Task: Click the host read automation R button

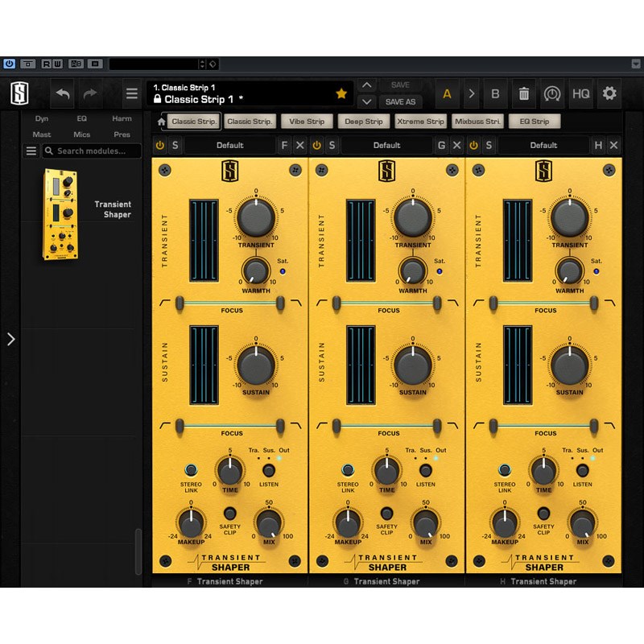Action: click(47, 64)
